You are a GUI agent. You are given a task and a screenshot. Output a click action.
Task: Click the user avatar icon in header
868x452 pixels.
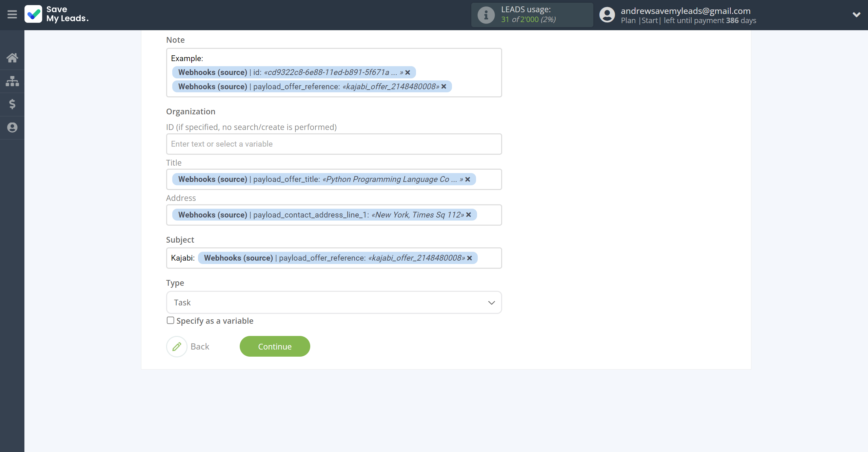click(x=607, y=15)
